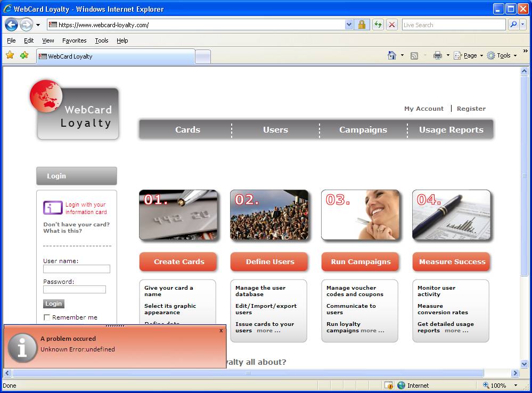Screen dimensions: 532x393
Task: Click the status bar popup blocker icon
Action: (388, 386)
